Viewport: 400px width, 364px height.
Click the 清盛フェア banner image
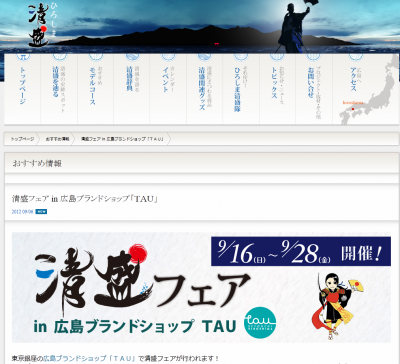[201, 287]
